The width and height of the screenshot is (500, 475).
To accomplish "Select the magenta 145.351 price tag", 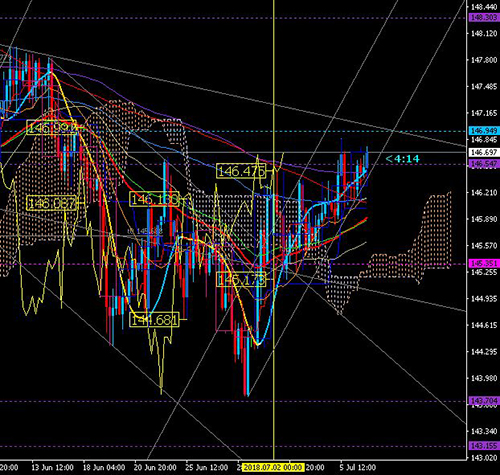I will pyautogui.click(x=484, y=263).
